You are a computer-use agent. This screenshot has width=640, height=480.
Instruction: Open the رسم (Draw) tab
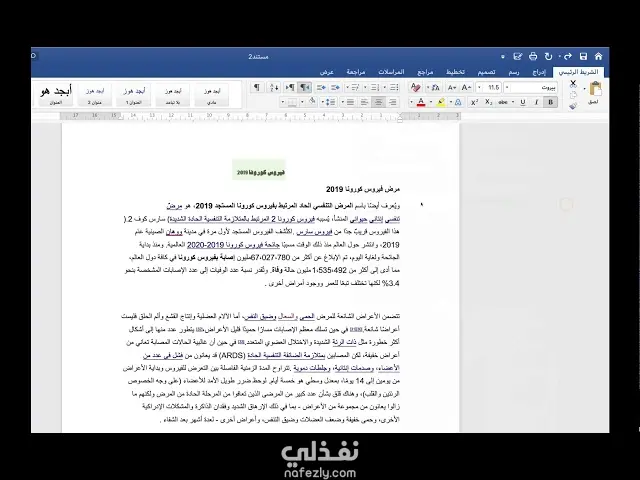(514, 72)
